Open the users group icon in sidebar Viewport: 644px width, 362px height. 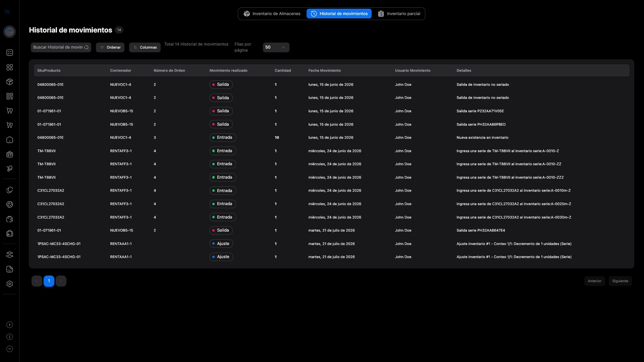click(x=10, y=255)
